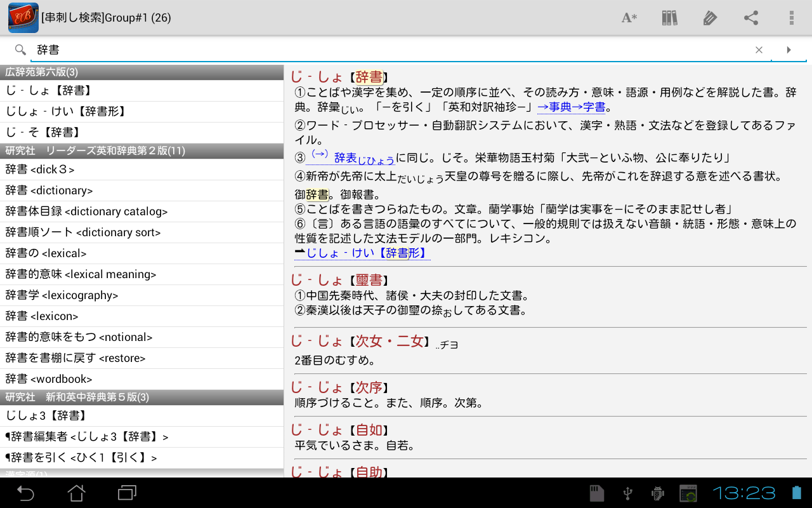Tap the headword じ‐しょ【璽書】
This screenshot has height=508, width=812.
[x=340, y=280]
